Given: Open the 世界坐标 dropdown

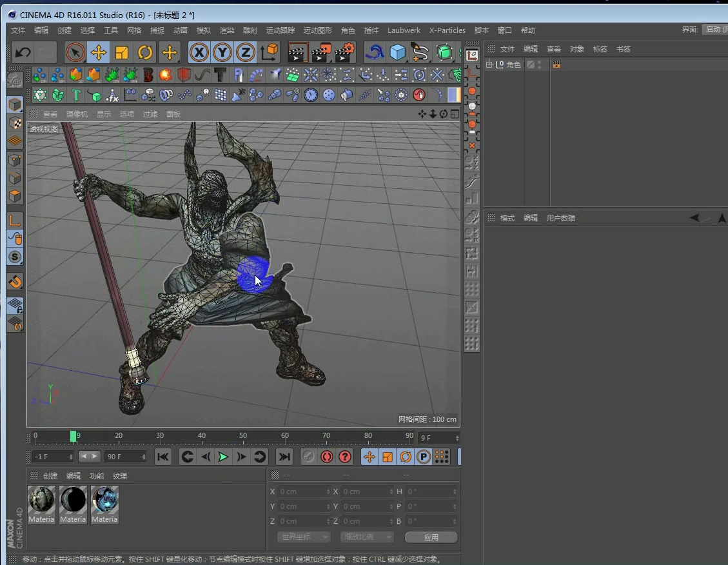Looking at the screenshot, I should pyautogui.click(x=304, y=537).
